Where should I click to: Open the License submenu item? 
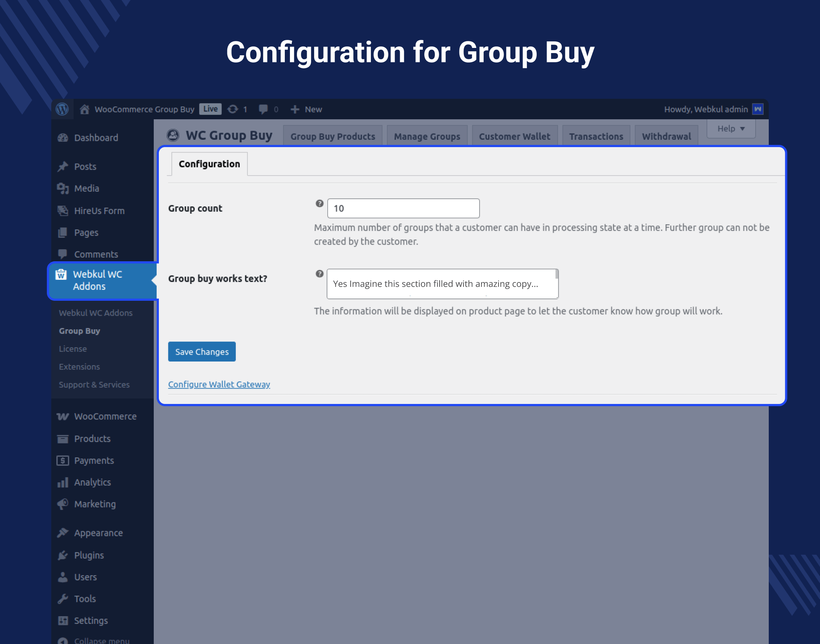point(73,349)
